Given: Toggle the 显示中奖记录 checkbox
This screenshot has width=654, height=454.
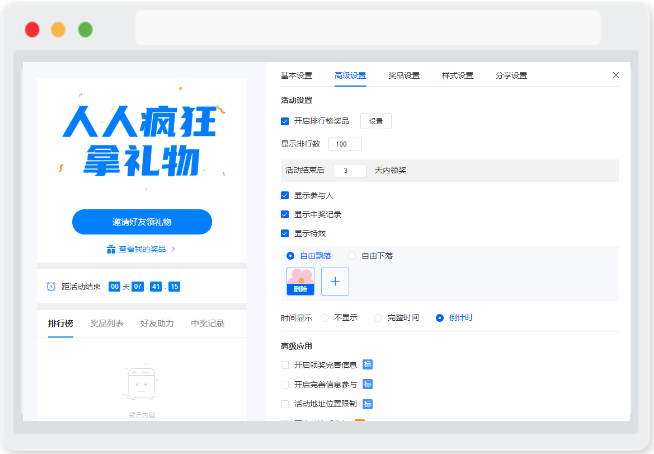Looking at the screenshot, I should click(x=285, y=214).
